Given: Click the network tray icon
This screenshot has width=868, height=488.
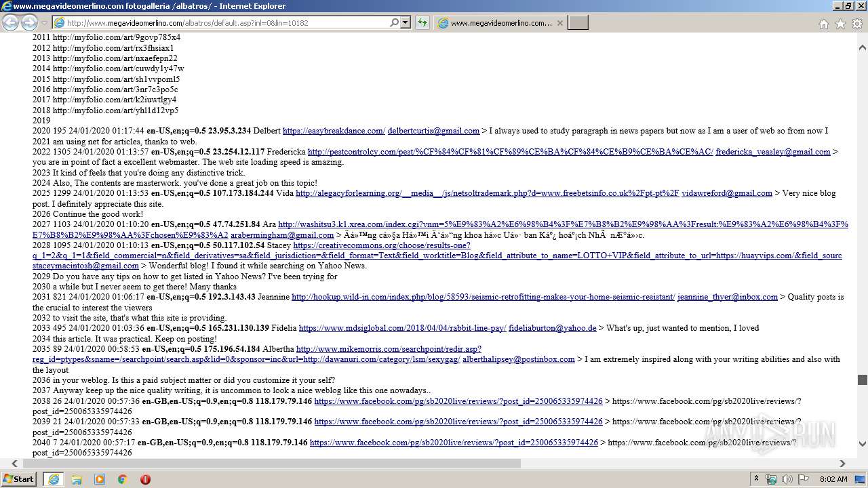Looking at the screenshot, I should click(x=772, y=479).
